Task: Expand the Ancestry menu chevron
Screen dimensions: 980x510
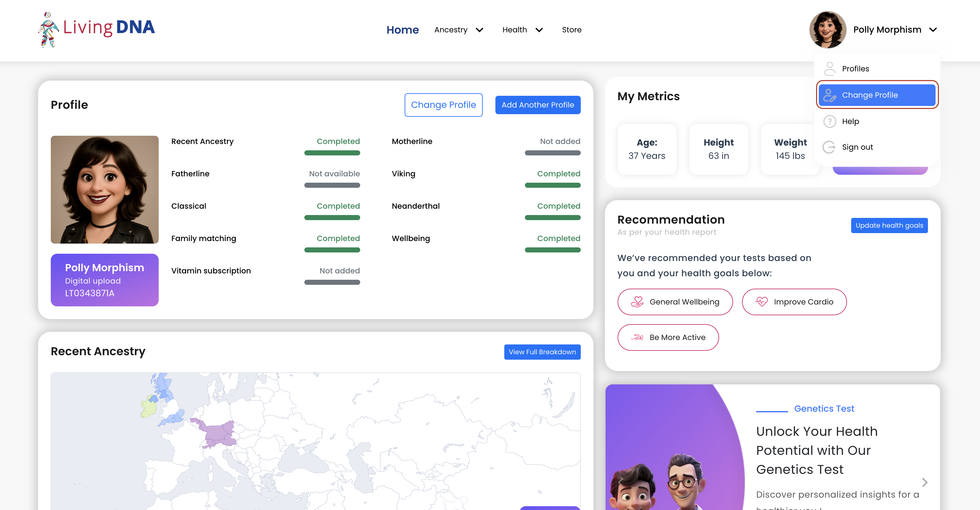Action: 480,30
